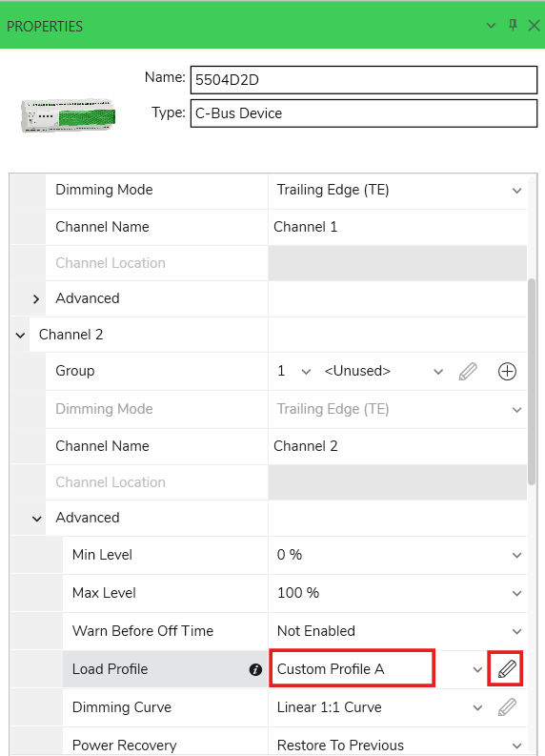Screen dimensions: 545x756
Task: Edit the Dimming Curve with the pencil icon
Action: pyautogui.click(x=507, y=707)
